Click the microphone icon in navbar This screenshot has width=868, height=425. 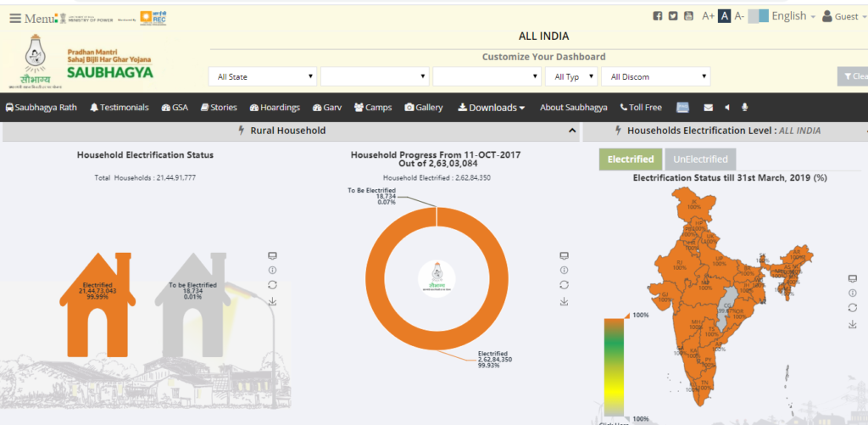[x=745, y=108]
